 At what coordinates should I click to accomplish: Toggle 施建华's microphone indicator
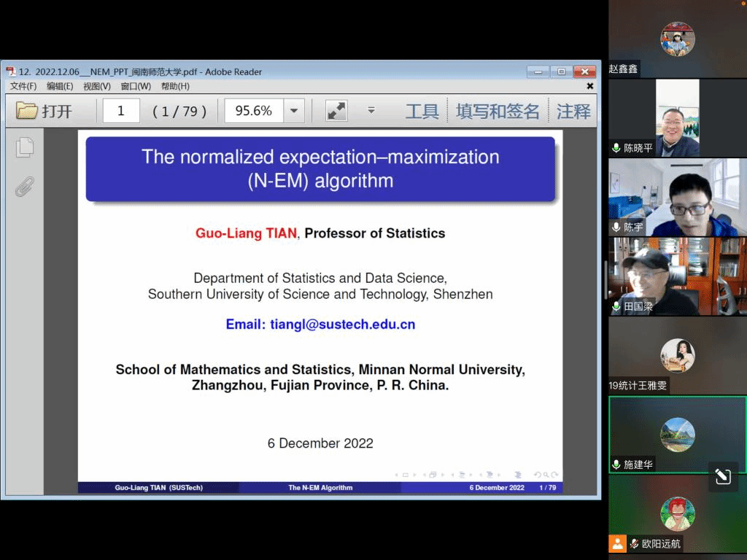click(616, 464)
